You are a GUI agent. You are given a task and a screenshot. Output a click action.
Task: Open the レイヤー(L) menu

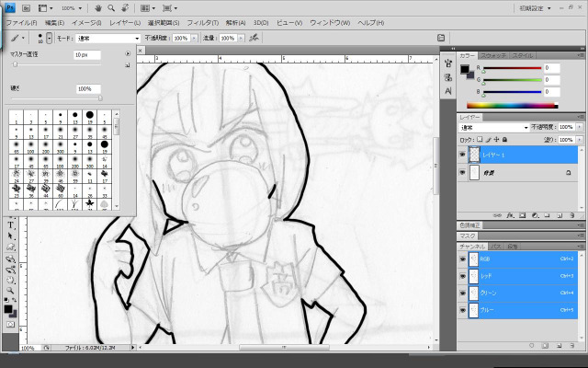[125, 22]
